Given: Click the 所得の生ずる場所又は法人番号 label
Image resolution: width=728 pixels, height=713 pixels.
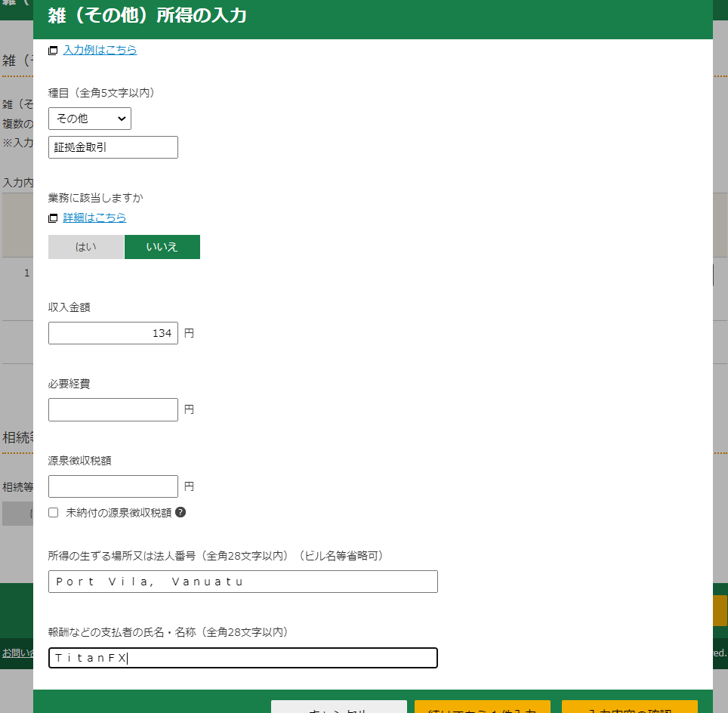Looking at the screenshot, I should point(216,556).
